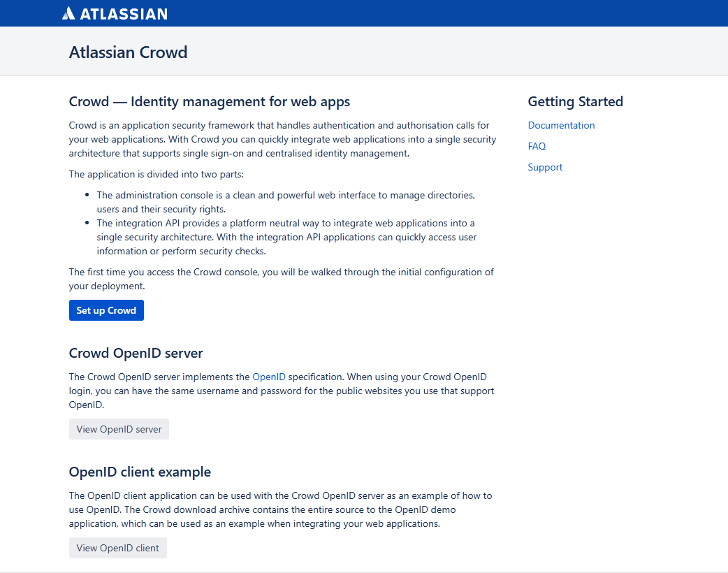Screen dimensions: 728x573
Task: Click the Crowd — Identity management heading
Action: (210, 101)
